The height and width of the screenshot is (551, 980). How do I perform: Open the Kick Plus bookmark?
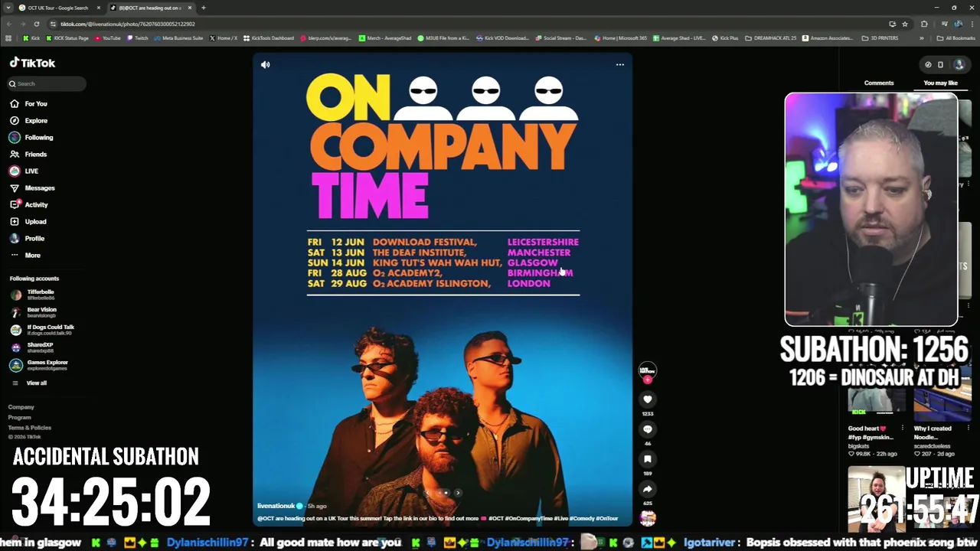(x=725, y=37)
